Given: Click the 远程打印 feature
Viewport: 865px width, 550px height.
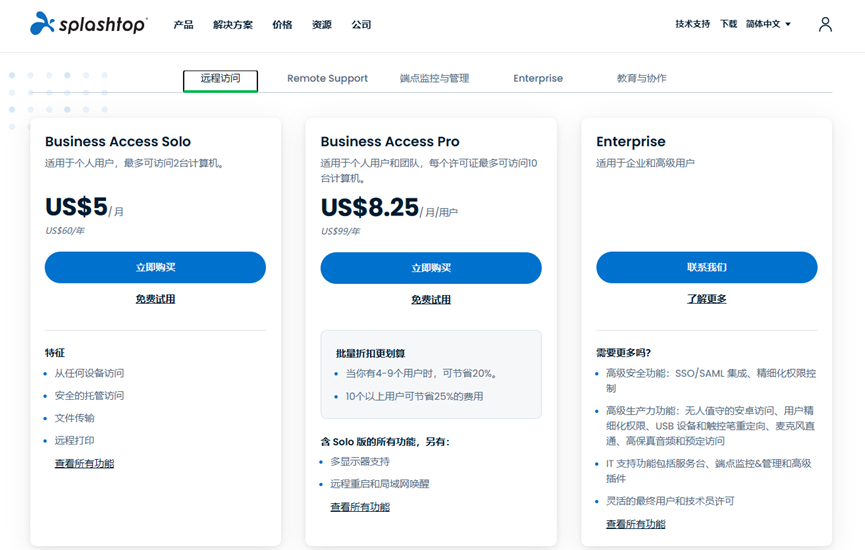Looking at the screenshot, I should [74, 440].
